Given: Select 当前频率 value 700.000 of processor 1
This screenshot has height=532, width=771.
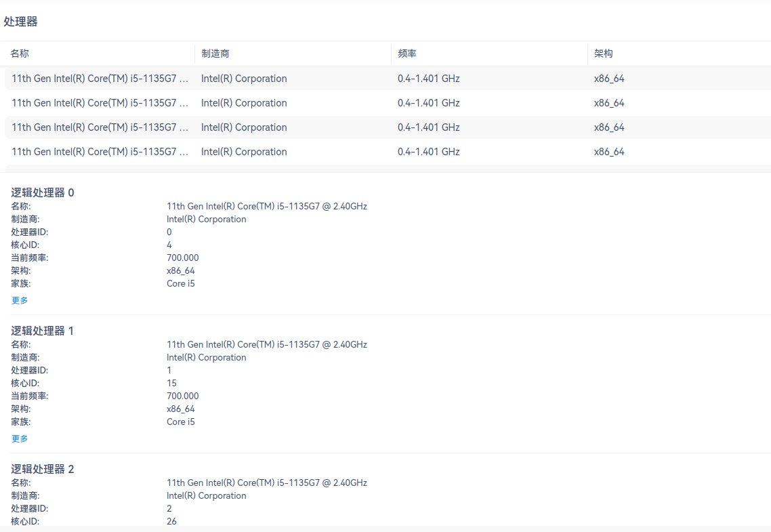Looking at the screenshot, I should (183, 396).
